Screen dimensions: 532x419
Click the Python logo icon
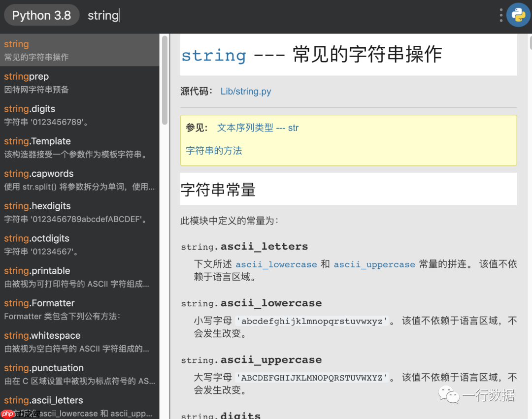tap(518, 15)
